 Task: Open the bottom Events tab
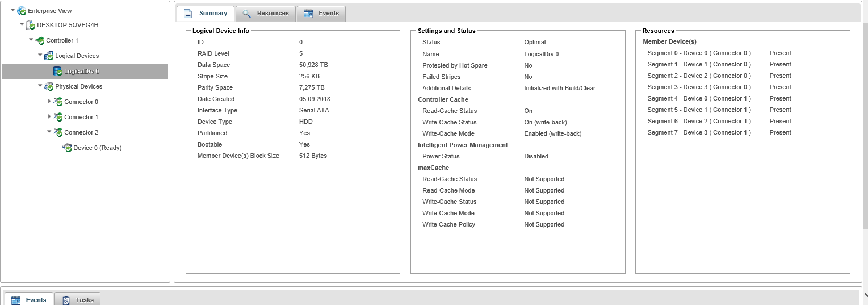pos(29,299)
